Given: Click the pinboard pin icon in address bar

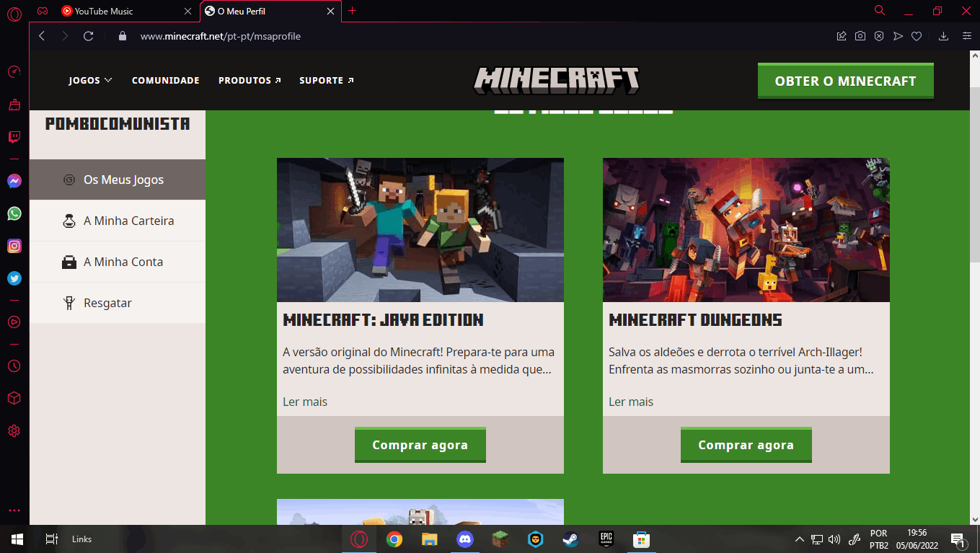Looking at the screenshot, I should (x=842, y=36).
